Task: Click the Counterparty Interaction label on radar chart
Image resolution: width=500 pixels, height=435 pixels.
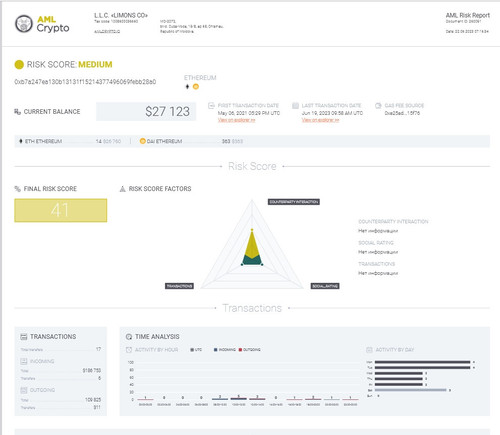Action: pyautogui.click(x=294, y=202)
